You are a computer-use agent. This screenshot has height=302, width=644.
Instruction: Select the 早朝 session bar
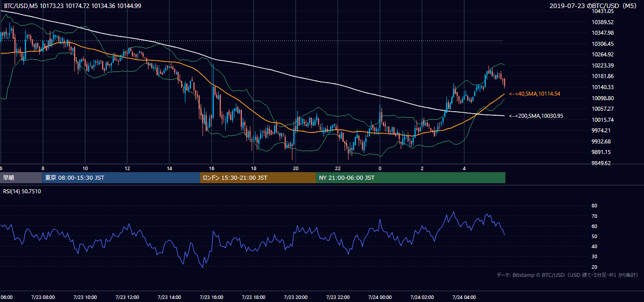click(x=21, y=178)
